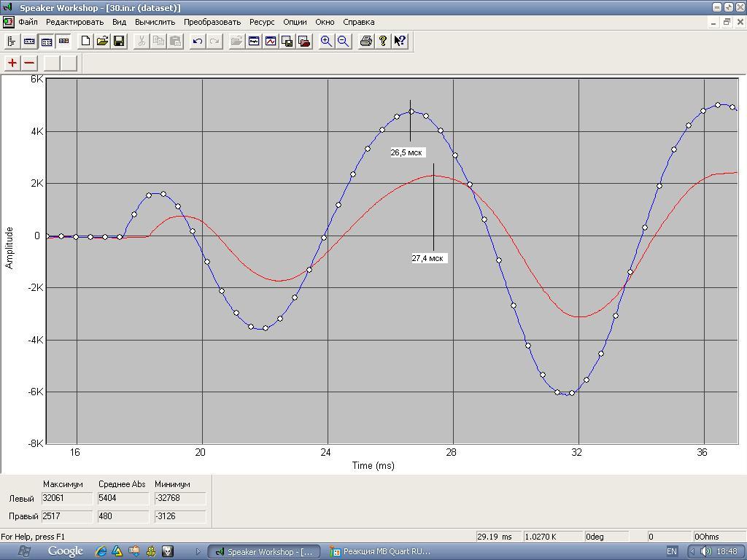Open the Ресурс menu

coord(262,22)
